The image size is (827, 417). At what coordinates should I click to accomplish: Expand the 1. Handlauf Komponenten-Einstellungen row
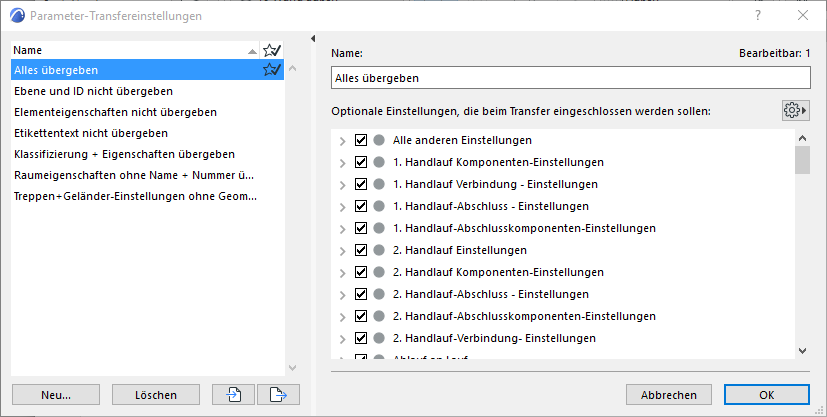(x=343, y=162)
